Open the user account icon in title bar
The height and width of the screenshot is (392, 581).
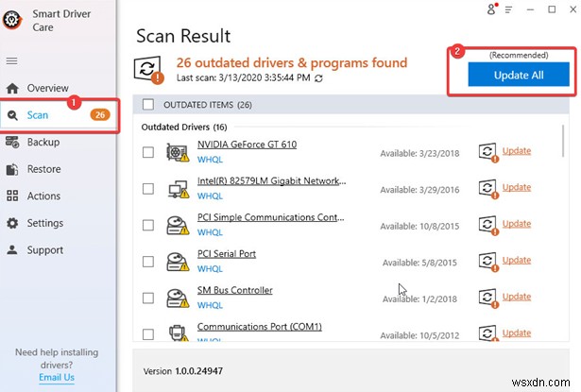click(x=492, y=9)
